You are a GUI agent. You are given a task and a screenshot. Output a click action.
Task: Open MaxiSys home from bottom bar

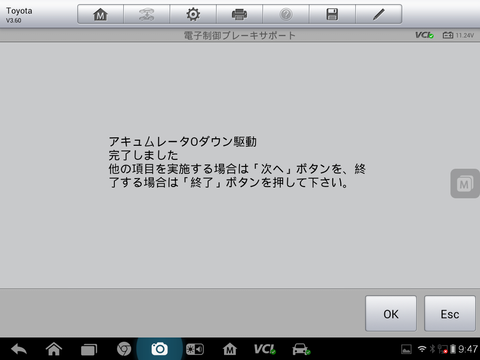click(230, 349)
